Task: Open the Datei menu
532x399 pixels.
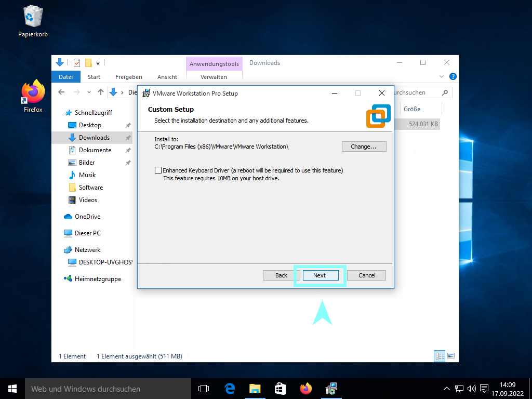Action: pos(65,76)
